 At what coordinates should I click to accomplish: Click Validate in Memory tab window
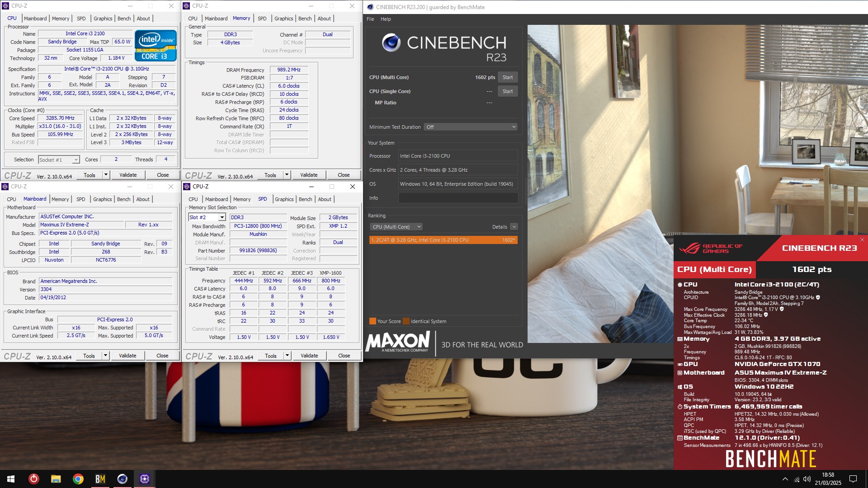309,175
